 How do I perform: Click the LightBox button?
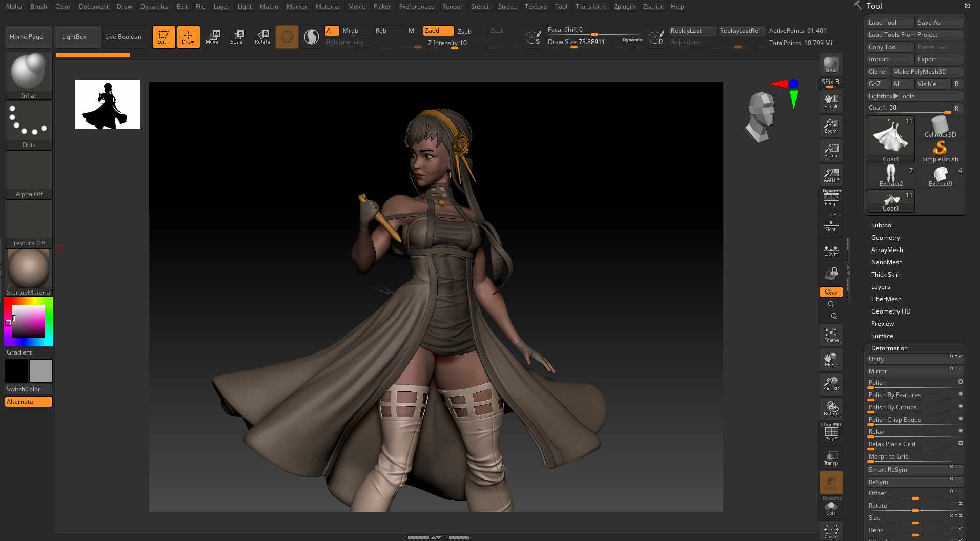point(74,37)
